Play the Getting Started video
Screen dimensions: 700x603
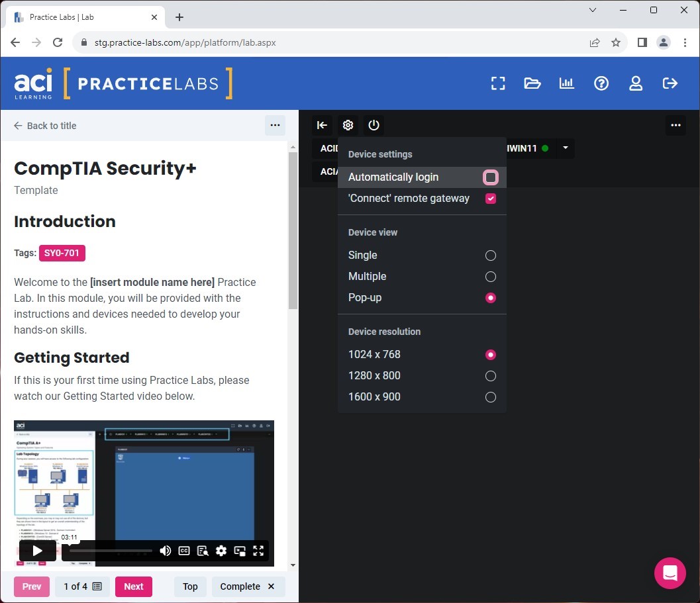[37, 550]
